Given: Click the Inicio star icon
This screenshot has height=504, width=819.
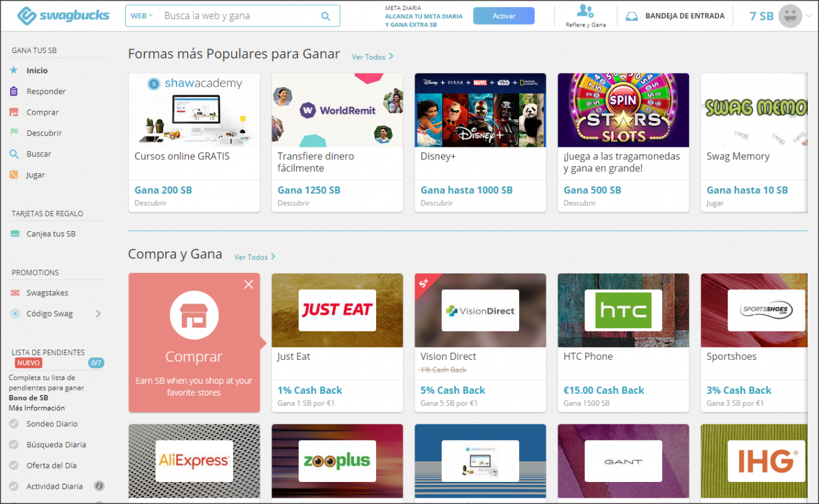Looking at the screenshot, I should [x=14, y=71].
